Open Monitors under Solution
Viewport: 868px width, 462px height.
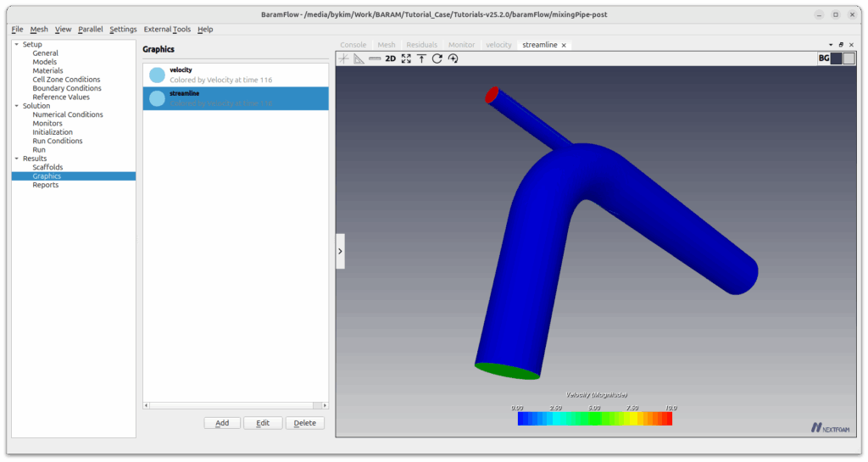pos(47,124)
